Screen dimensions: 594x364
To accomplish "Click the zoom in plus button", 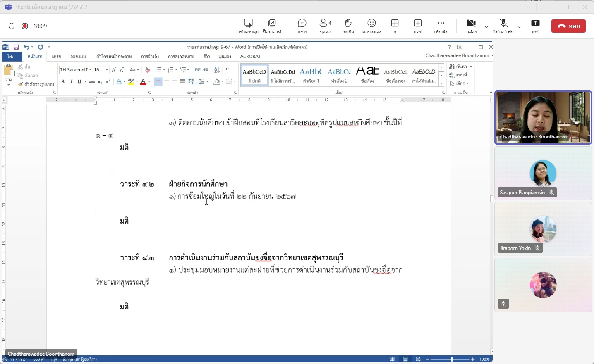I will click(x=473, y=359).
